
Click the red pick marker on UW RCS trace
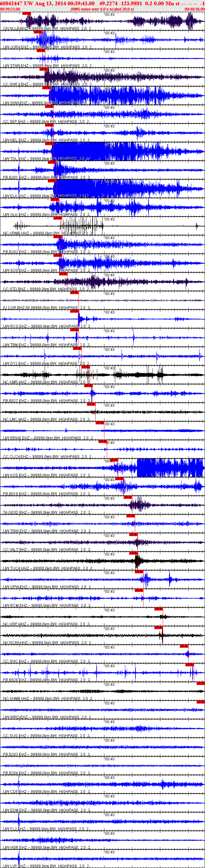click(74, 311)
